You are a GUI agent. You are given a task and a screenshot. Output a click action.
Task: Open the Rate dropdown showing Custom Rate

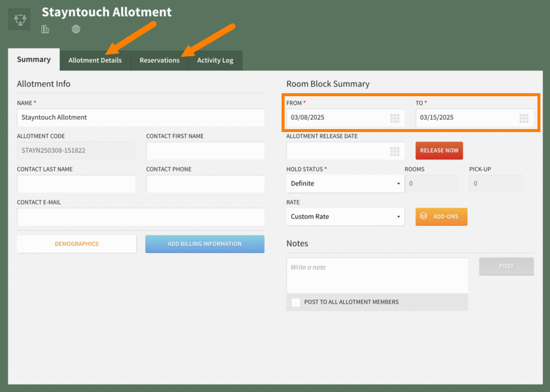345,217
